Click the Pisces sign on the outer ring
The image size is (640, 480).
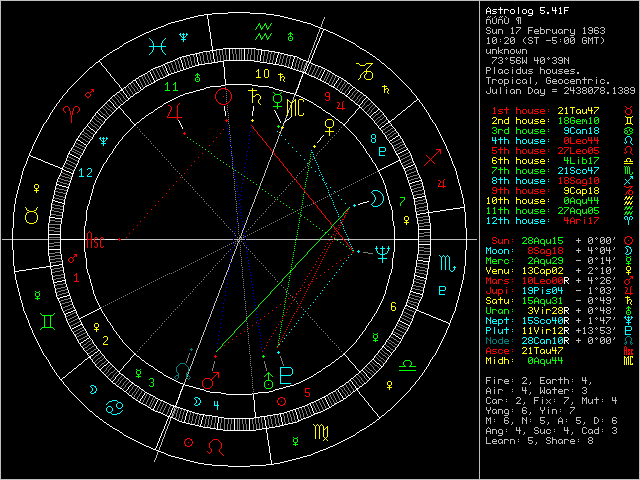tap(157, 44)
